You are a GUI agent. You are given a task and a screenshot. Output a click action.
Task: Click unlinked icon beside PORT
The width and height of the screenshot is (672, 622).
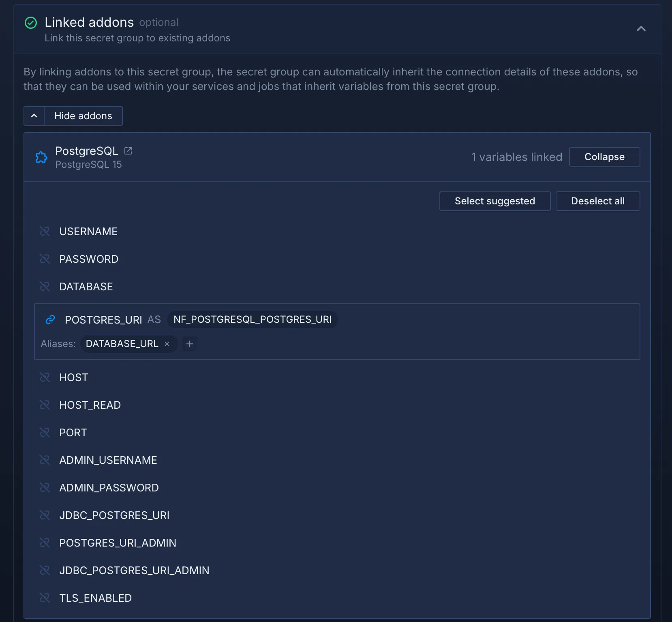coord(45,432)
